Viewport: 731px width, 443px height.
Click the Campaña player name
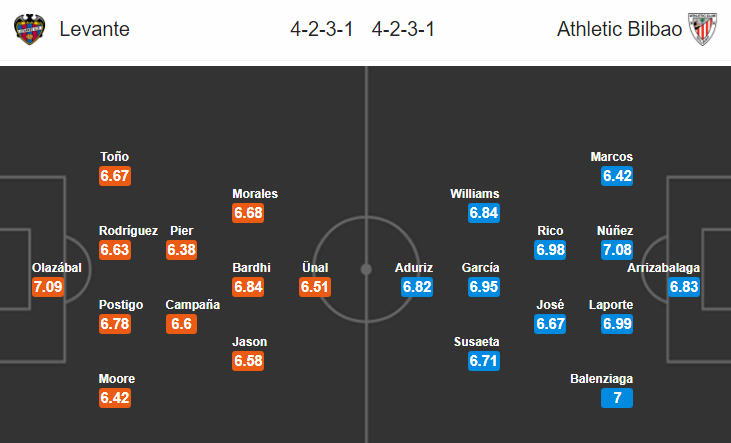[193, 305]
